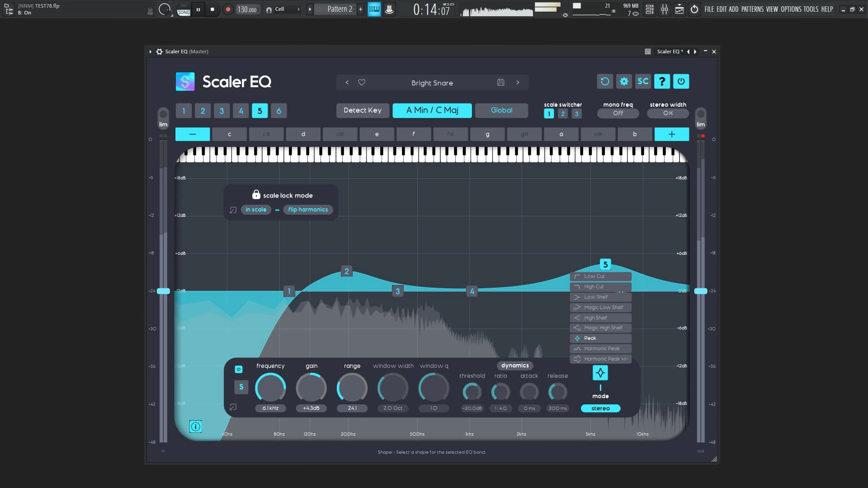Click the reset/undo circular arrow icon
Screen dimensions: 868x488
pos(605,81)
